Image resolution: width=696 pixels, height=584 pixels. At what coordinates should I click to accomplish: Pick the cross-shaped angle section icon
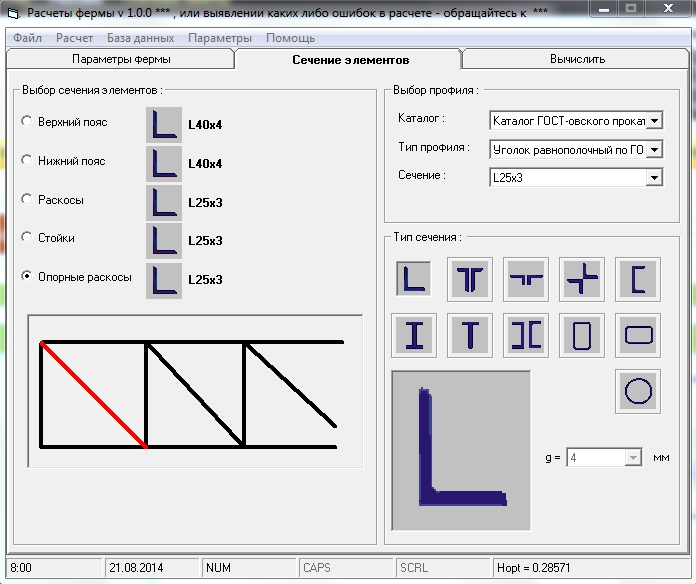tap(582, 278)
